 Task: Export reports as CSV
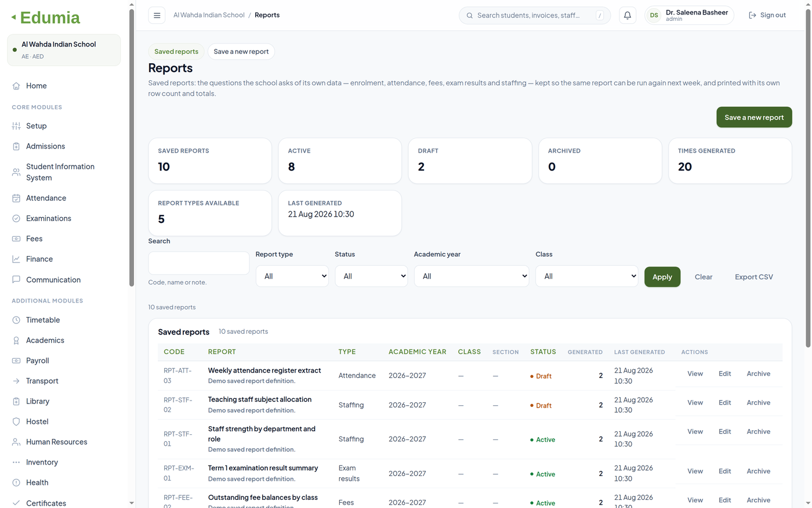(754, 277)
